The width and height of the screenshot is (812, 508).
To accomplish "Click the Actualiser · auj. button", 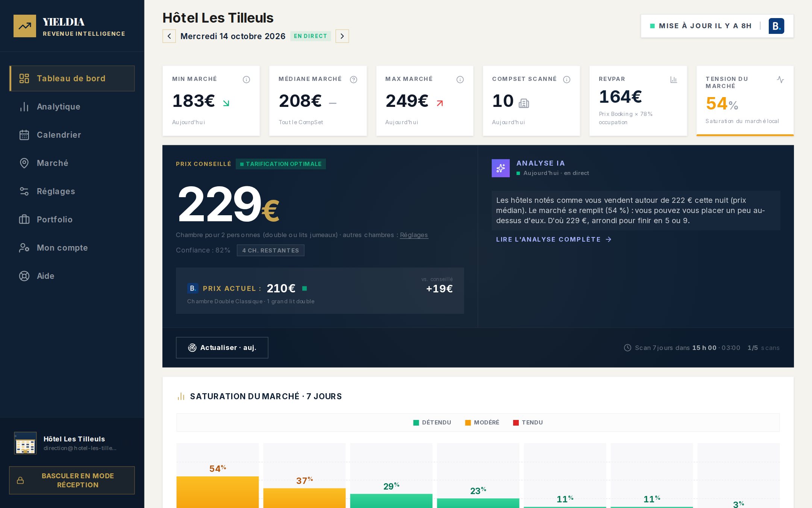I will click(222, 348).
